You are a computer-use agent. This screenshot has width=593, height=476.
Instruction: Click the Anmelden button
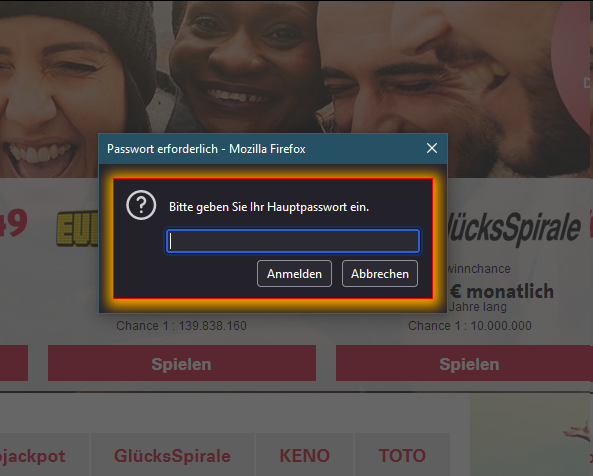click(x=294, y=273)
